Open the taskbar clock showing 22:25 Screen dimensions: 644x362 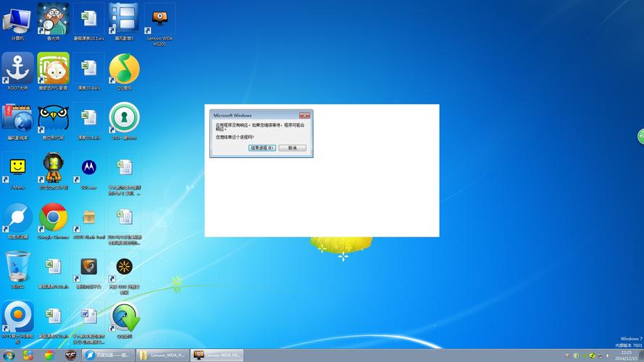click(627, 355)
